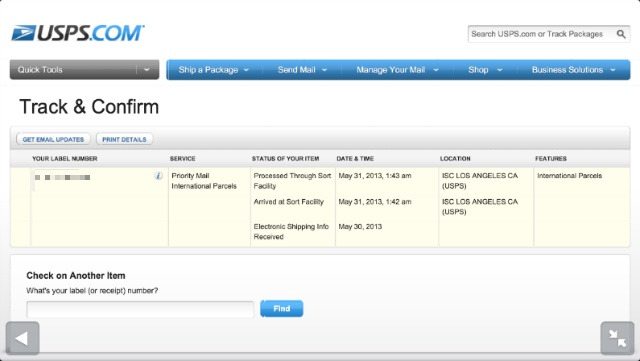Click the 'Features' column header

[551, 158]
